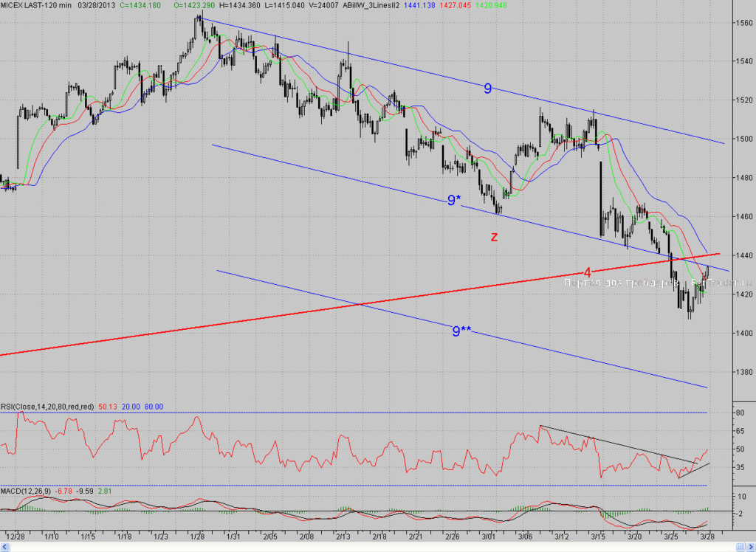The image size is (756, 552).
Task: Click the RSI 80 level axis label
Action: (x=740, y=413)
